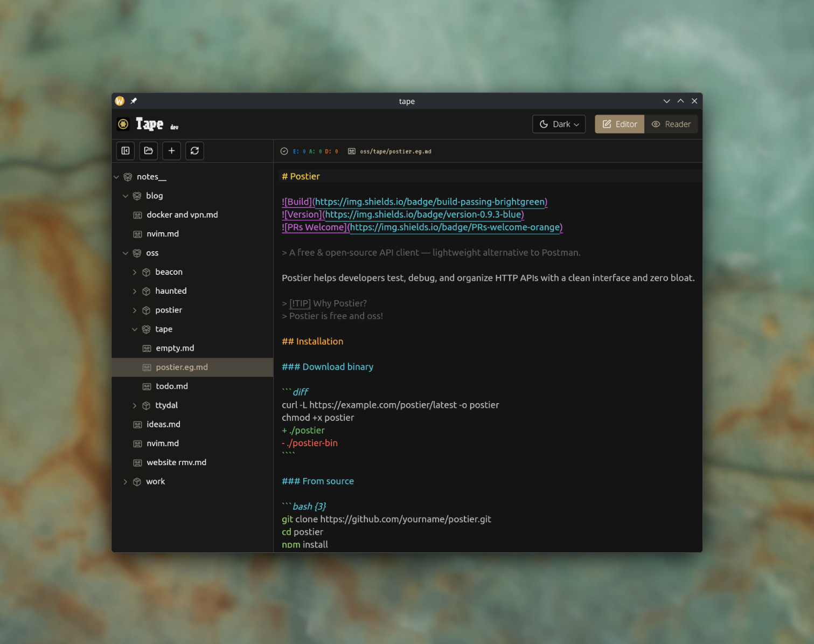Viewport: 814px width, 644px height.
Task: Click the oss folder icon
Action: click(x=137, y=253)
